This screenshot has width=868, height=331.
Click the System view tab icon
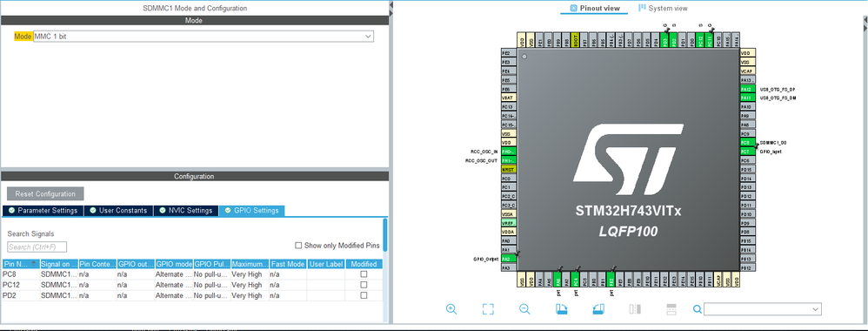click(x=642, y=9)
